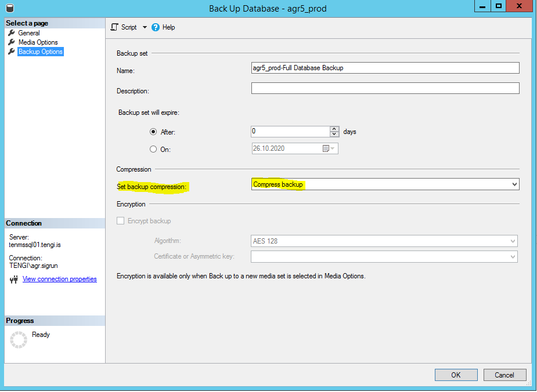The height and width of the screenshot is (392, 537).
Task: Click the wrench icon beside Media Options
Action: [11, 42]
